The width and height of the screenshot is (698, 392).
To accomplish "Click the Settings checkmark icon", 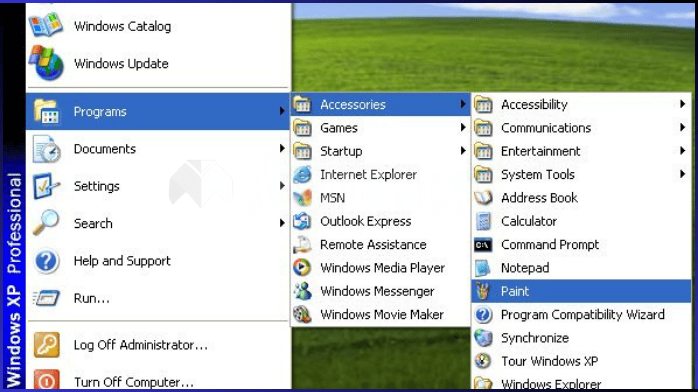I will [45, 186].
